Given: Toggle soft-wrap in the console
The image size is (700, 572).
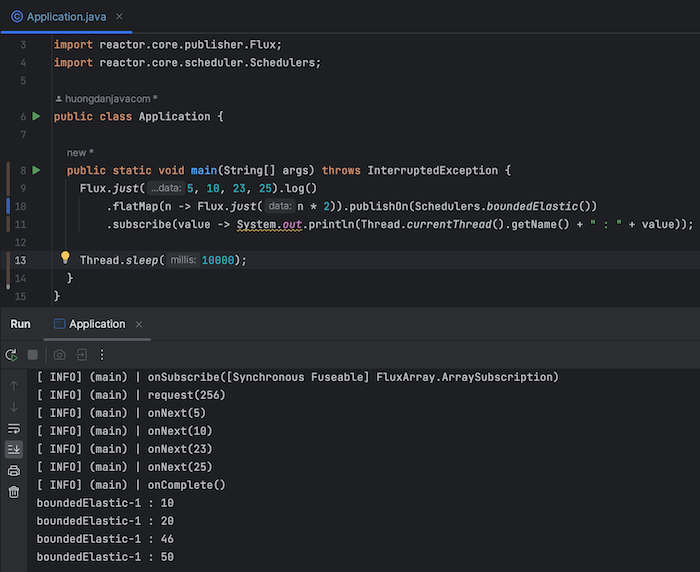Looking at the screenshot, I should [x=14, y=429].
